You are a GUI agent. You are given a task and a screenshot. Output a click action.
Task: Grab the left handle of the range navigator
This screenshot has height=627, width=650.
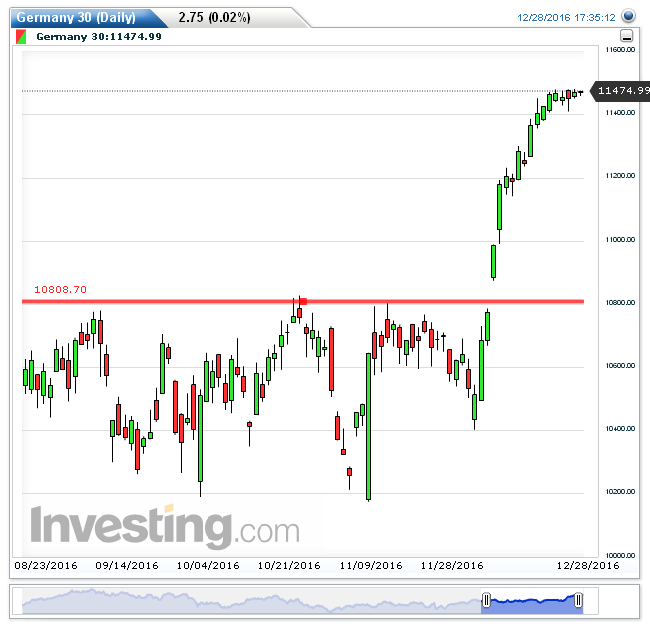pyautogui.click(x=486, y=600)
